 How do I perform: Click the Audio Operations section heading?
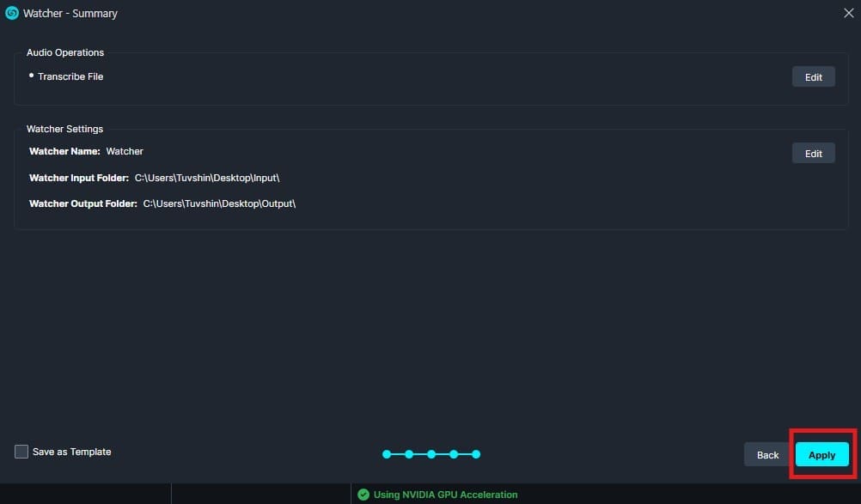[x=65, y=52]
